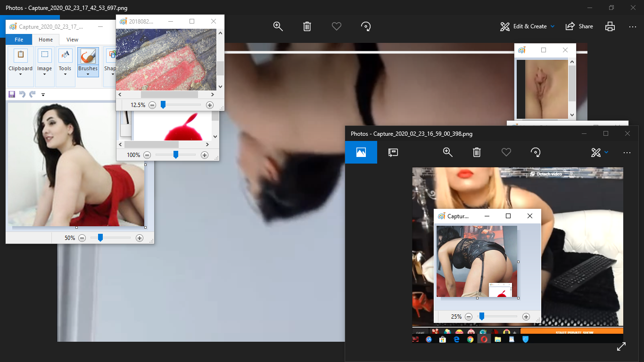This screenshot has width=644, height=362.
Task: Click the zoom magnifier in the top Photos toolbar
Action: tap(278, 26)
